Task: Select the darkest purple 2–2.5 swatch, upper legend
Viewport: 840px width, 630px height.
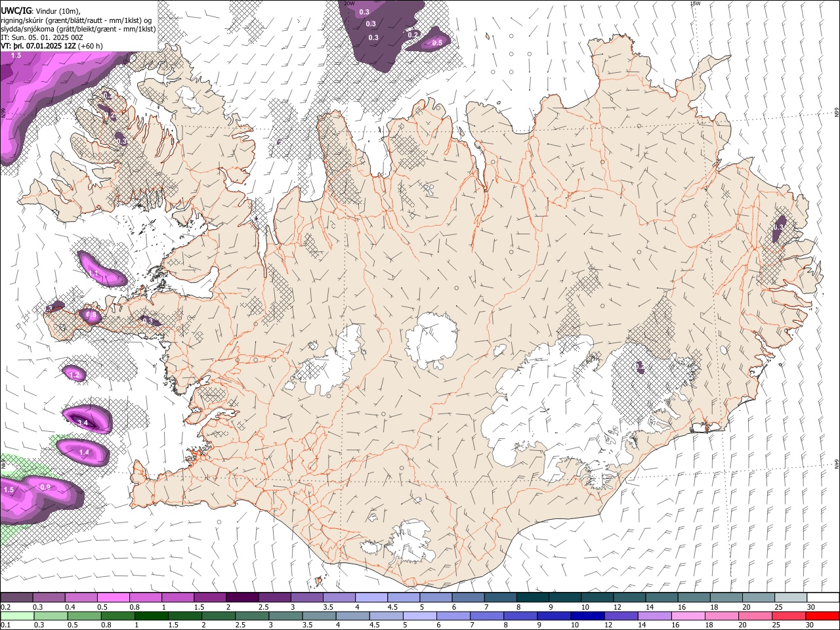Action: (241, 597)
